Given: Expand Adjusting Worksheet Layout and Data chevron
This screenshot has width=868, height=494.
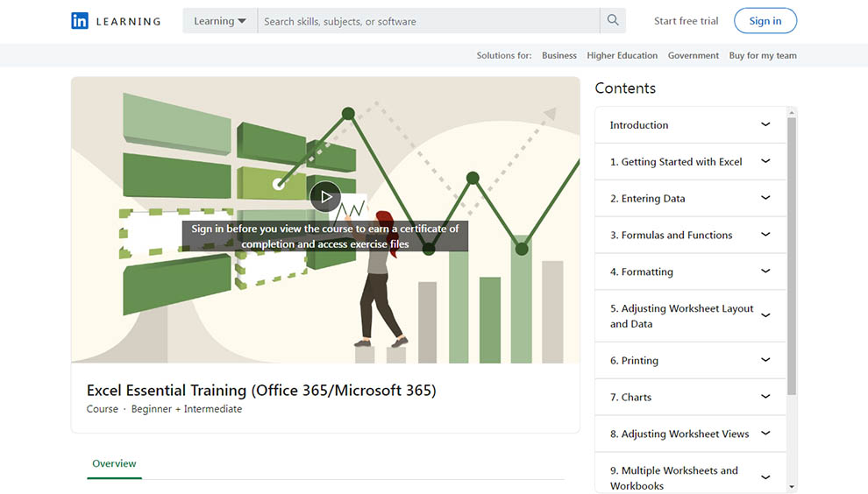Looking at the screenshot, I should [765, 315].
